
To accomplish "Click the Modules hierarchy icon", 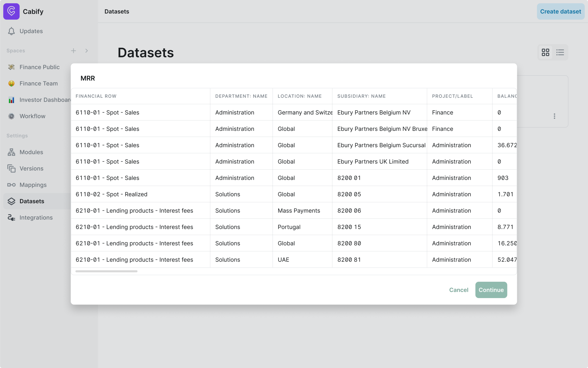I will 11,152.
